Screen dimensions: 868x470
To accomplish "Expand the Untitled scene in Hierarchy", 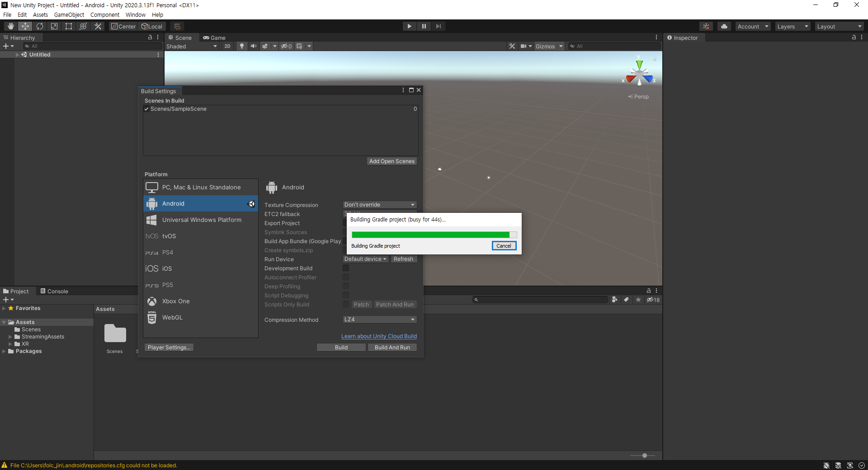I will (18, 55).
